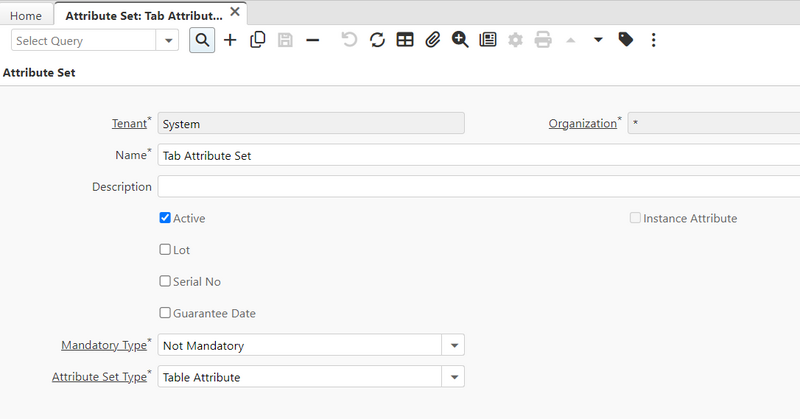Tick the Guarantee Date checkbox
The width and height of the screenshot is (800, 419).
click(165, 314)
